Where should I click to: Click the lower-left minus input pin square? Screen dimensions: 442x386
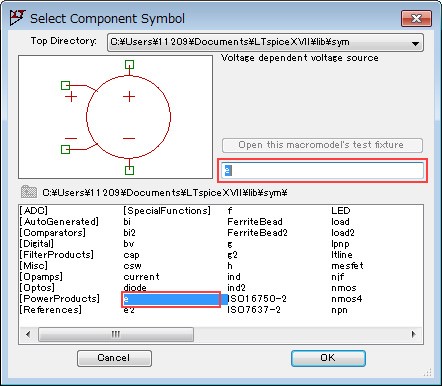[x=65, y=149]
